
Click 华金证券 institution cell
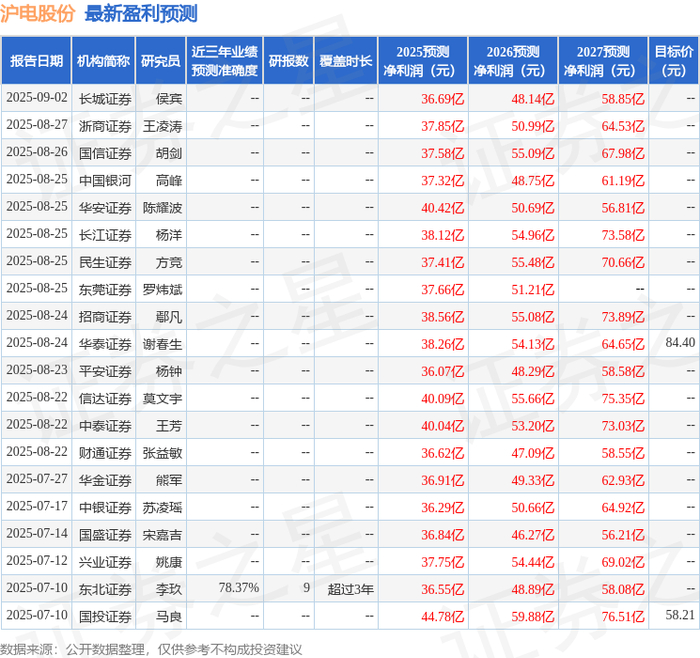tap(105, 480)
